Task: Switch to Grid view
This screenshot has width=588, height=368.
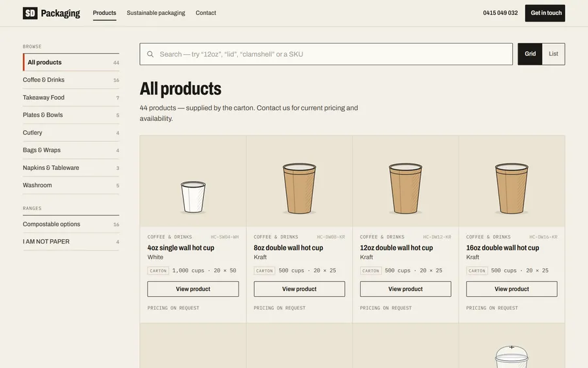Action: tap(530, 54)
